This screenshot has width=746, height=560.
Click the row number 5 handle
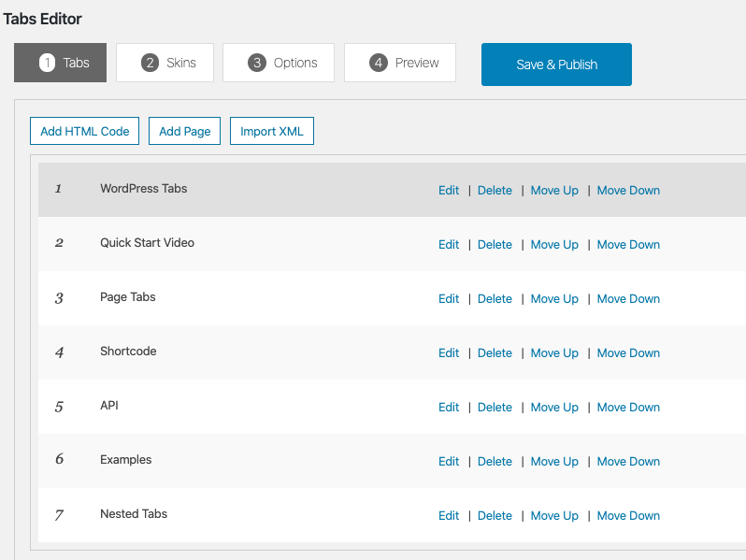59,407
